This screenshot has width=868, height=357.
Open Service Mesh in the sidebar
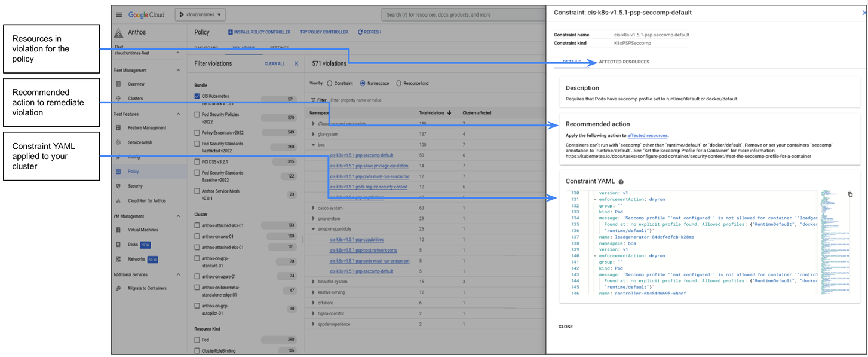tap(140, 142)
